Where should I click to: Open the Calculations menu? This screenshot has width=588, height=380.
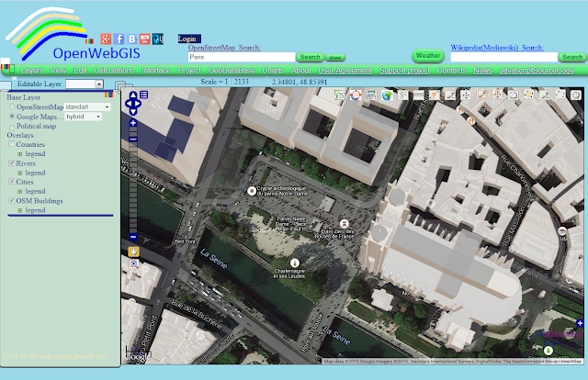tap(114, 71)
